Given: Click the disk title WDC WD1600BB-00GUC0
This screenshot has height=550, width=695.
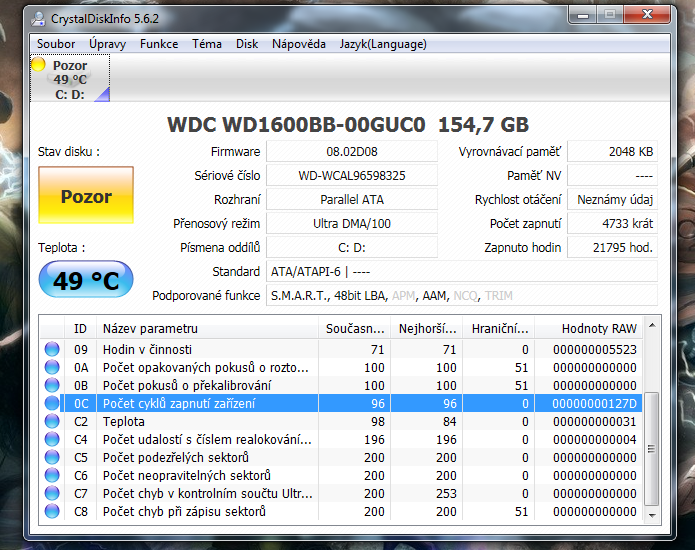Looking at the screenshot, I should [296, 125].
